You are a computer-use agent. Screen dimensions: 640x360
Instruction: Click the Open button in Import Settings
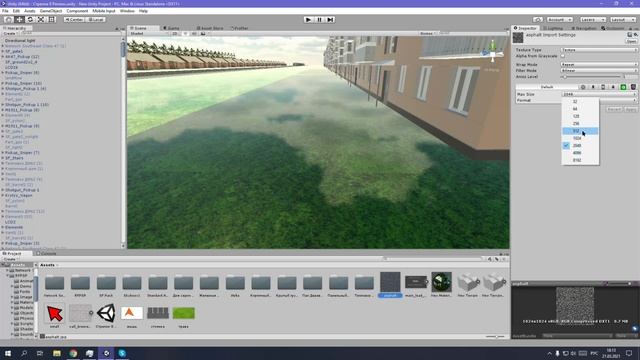tap(631, 41)
